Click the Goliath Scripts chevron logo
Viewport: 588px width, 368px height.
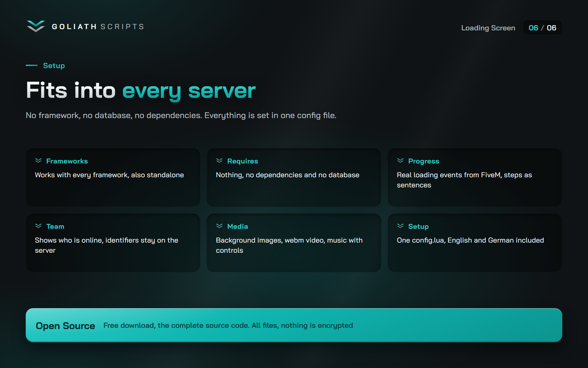click(36, 26)
